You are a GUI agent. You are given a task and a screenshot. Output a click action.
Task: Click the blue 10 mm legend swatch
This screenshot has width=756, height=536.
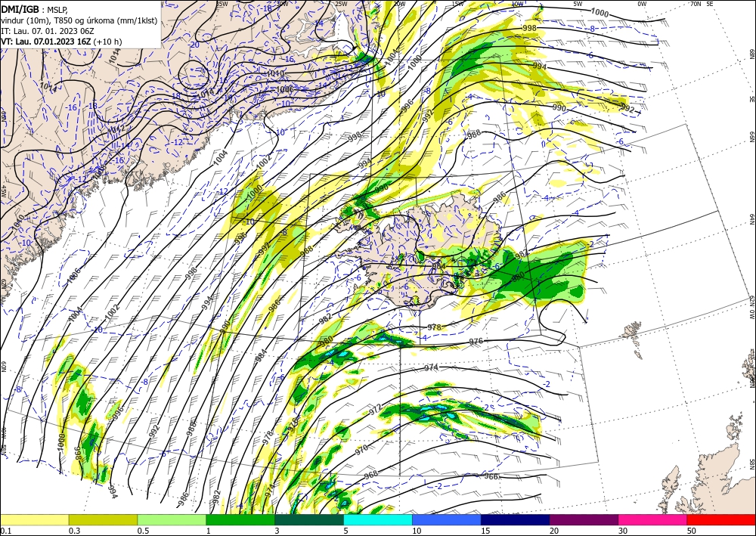click(447, 519)
